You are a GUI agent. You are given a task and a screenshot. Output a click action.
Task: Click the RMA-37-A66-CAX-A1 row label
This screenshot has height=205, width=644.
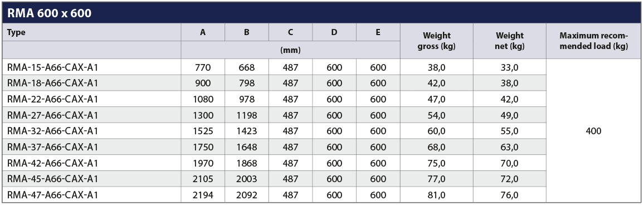tap(52, 148)
